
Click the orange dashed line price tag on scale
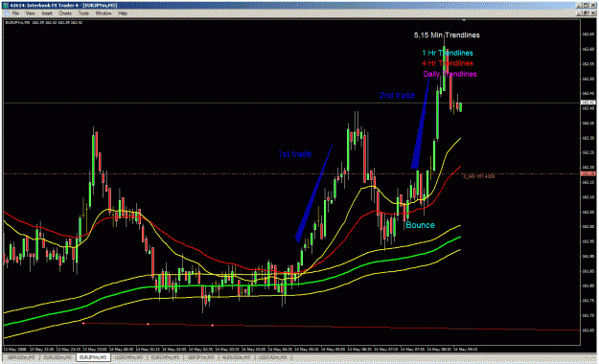click(x=587, y=173)
